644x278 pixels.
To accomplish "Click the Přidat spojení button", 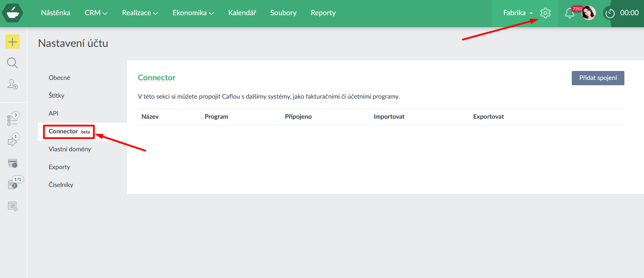I will point(598,78).
